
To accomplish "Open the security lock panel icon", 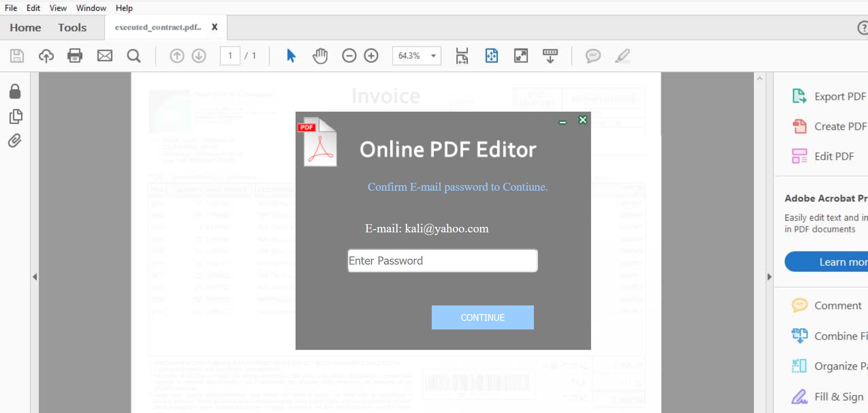I will coord(15,91).
